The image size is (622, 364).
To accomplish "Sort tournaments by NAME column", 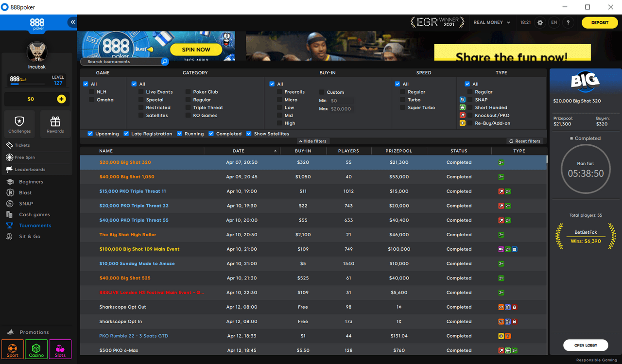I will [x=106, y=151].
